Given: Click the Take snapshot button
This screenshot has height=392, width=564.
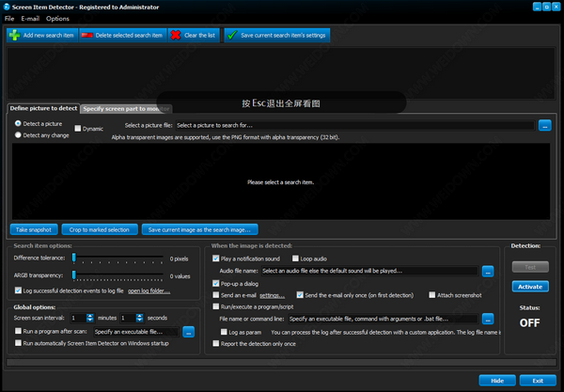Looking at the screenshot, I should [34, 229].
